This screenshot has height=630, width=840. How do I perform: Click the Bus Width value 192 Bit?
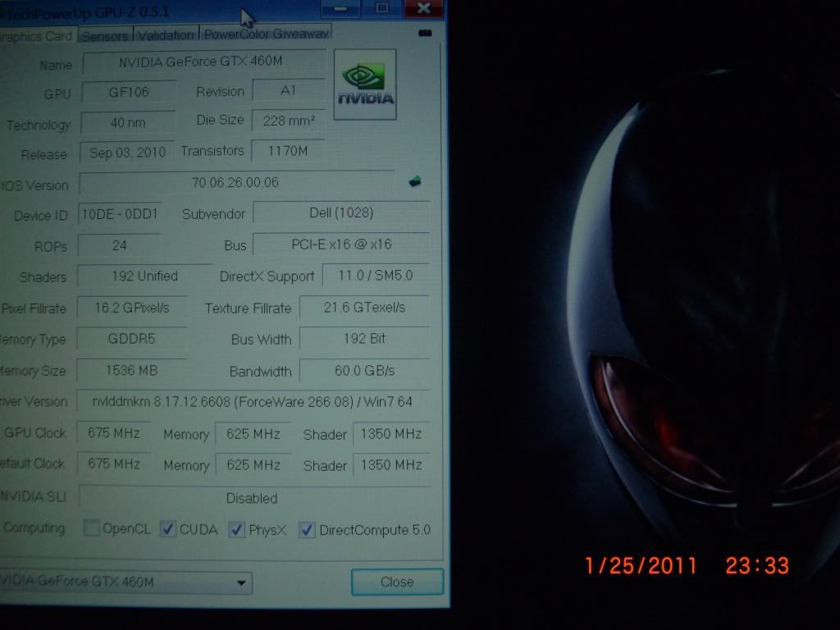pos(364,339)
